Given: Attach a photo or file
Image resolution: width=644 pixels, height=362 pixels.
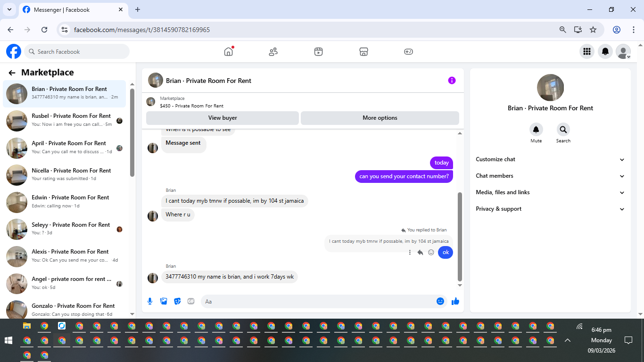Looking at the screenshot, I should [164, 301].
